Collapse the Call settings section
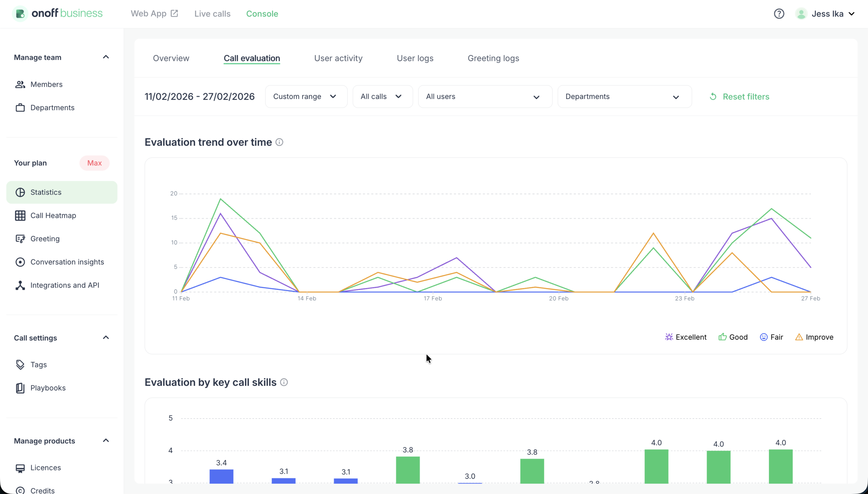The height and width of the screenshot is (494, 868). [105, 337]
